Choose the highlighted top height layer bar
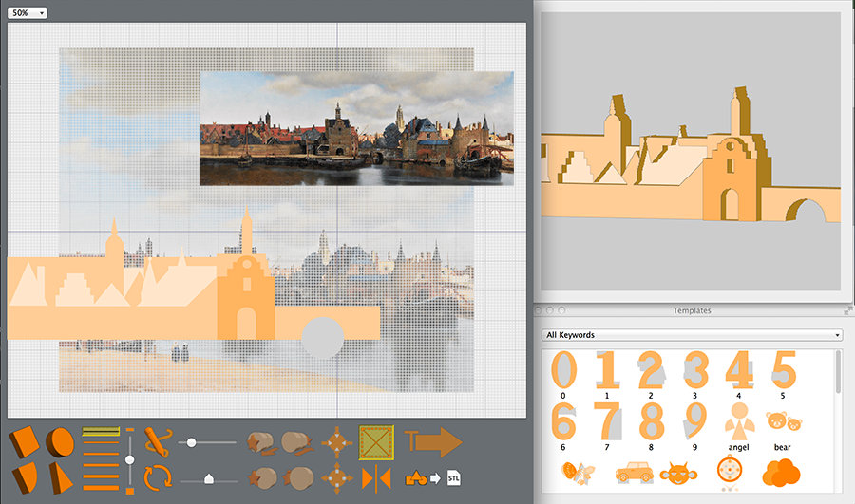This screenshot has height=504, width=855. tap(101, 432)
